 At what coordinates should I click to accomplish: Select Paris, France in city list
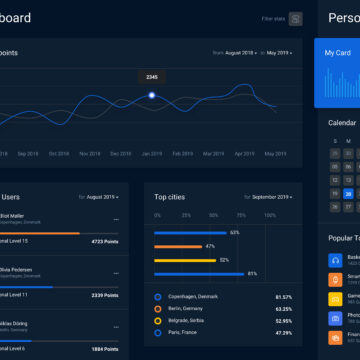click(182, 332)
